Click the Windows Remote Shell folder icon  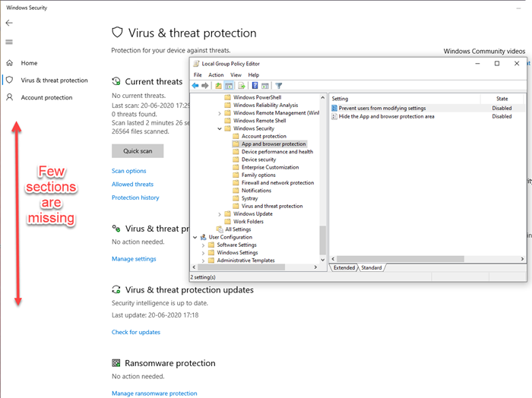[228, 120]
